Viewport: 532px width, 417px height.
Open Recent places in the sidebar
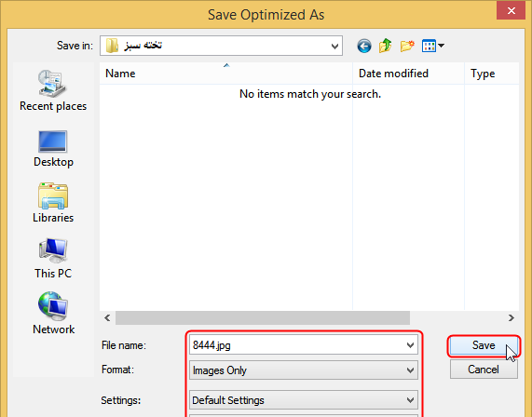point(53,90)
